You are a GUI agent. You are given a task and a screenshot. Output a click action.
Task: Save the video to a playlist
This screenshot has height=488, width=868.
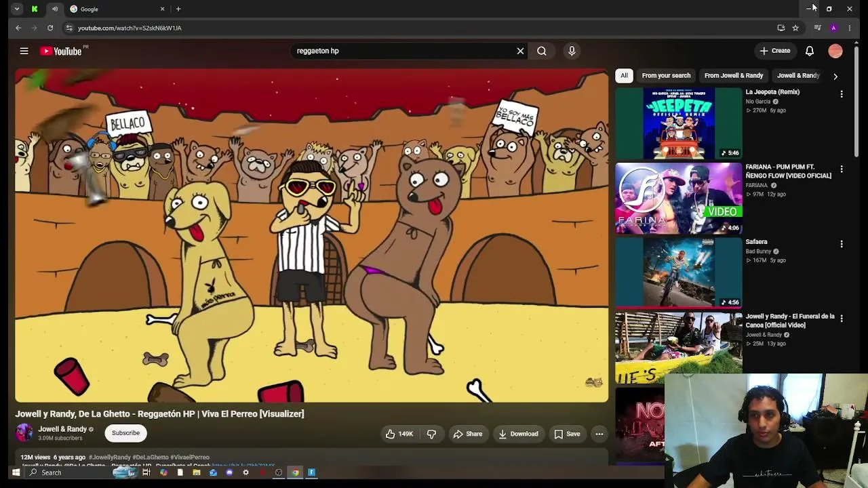point(567,434)
